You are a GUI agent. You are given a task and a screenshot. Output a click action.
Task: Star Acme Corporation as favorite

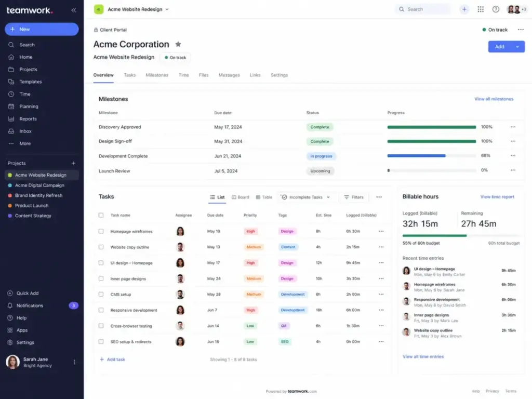(178, 44)
